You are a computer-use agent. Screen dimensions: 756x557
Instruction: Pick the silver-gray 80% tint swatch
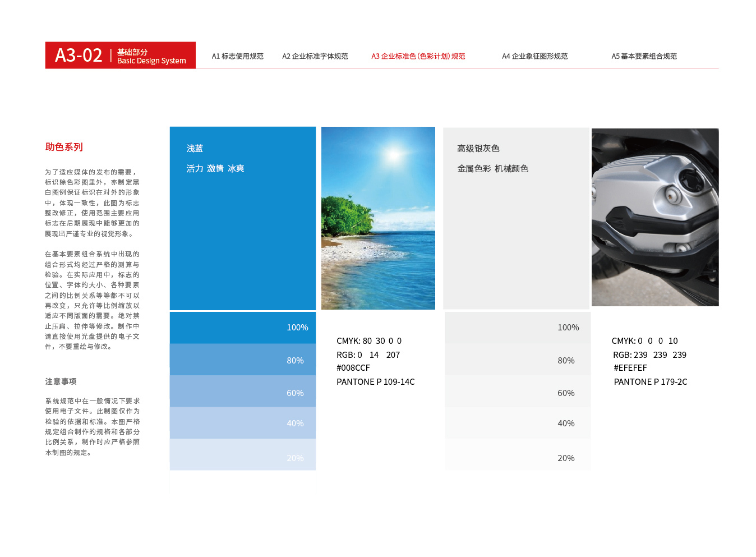point(518,360)
